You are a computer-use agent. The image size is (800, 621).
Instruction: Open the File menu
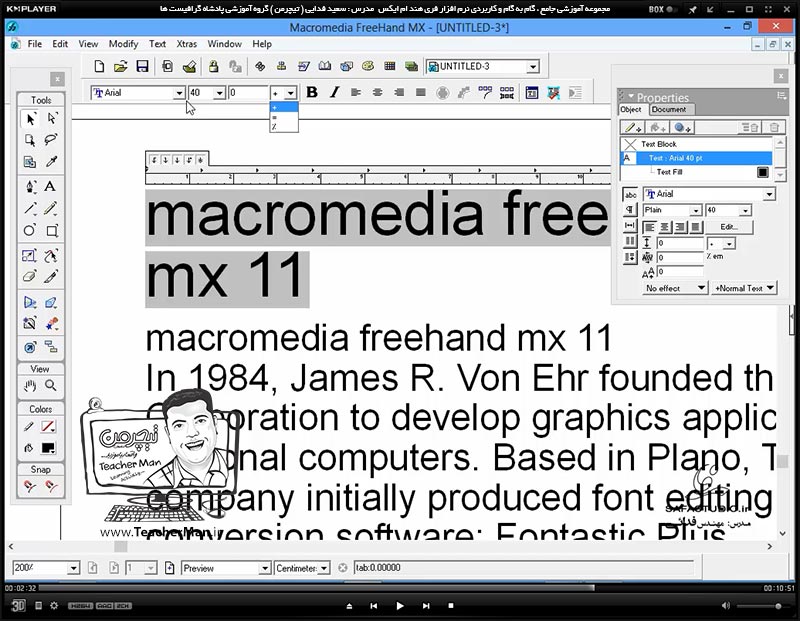(35, 44)
